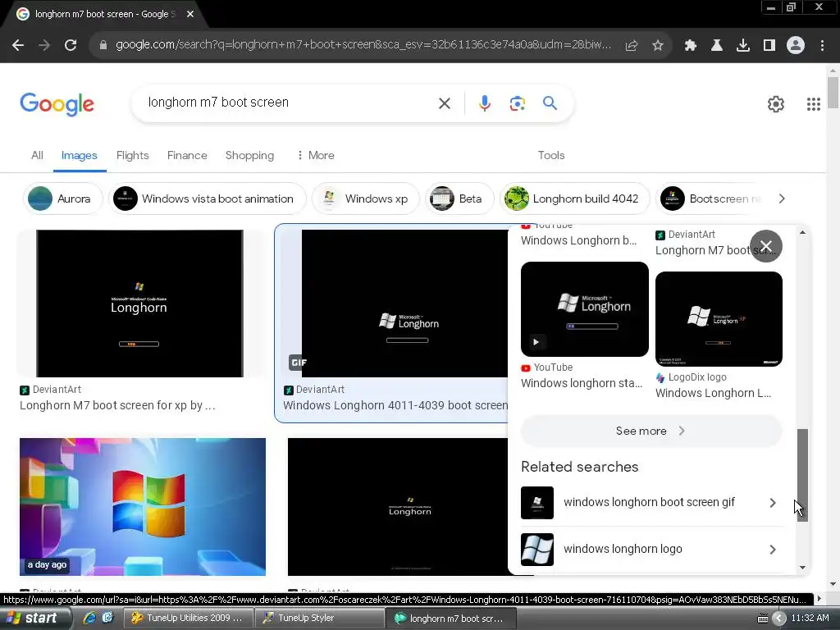This screenshot has height=630, width=840.
Task: Open the Chrome Labs flask icon
Action: (x=717, y=46)
